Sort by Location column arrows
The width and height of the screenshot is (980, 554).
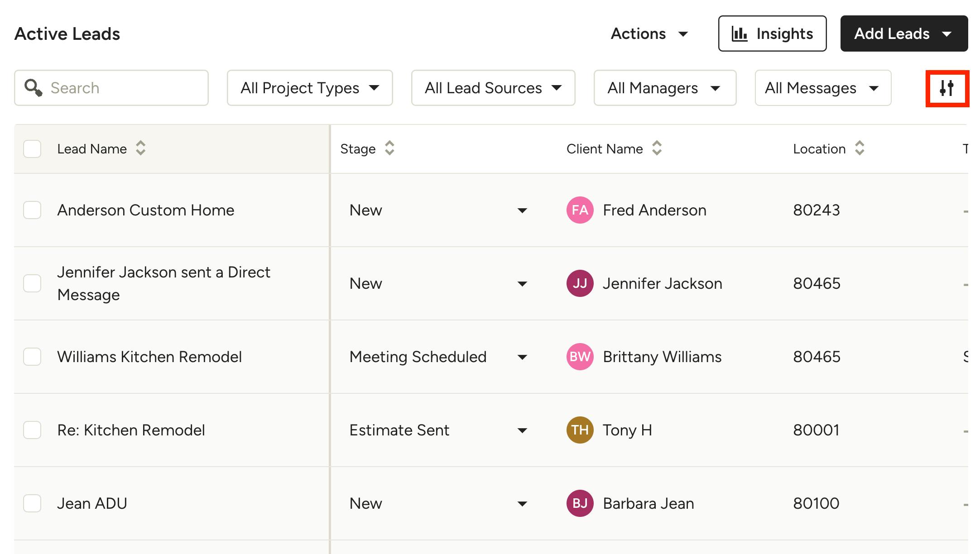[x=860, y=148]
